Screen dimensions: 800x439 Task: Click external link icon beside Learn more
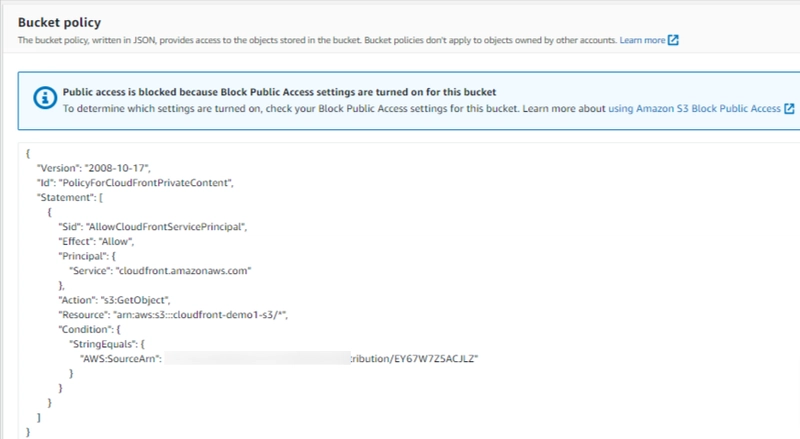point(673,40)
